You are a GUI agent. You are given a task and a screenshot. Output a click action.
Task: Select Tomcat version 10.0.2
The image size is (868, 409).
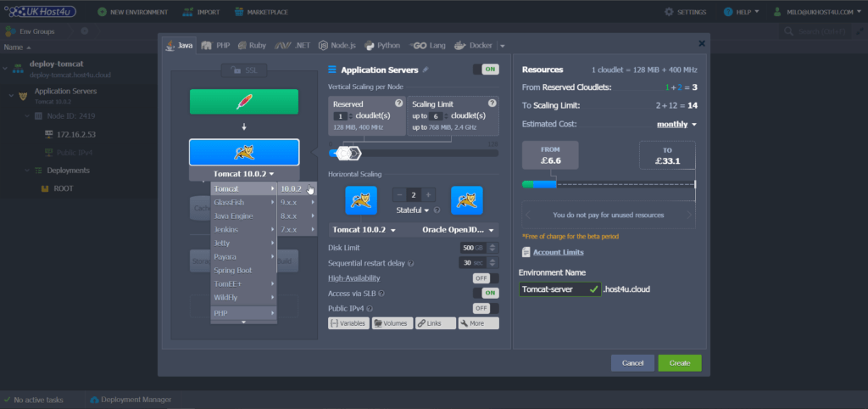tap(298, 189)
